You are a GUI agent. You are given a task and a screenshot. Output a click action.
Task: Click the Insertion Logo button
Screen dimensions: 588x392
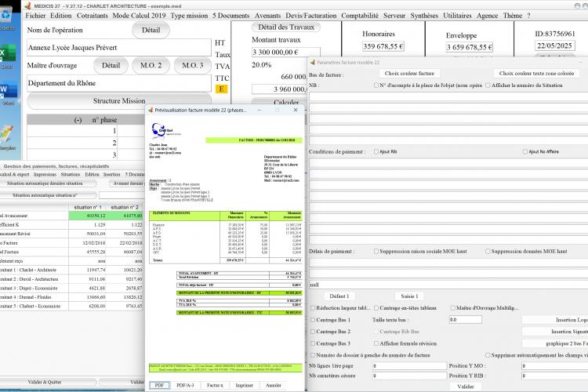point(555,320)
